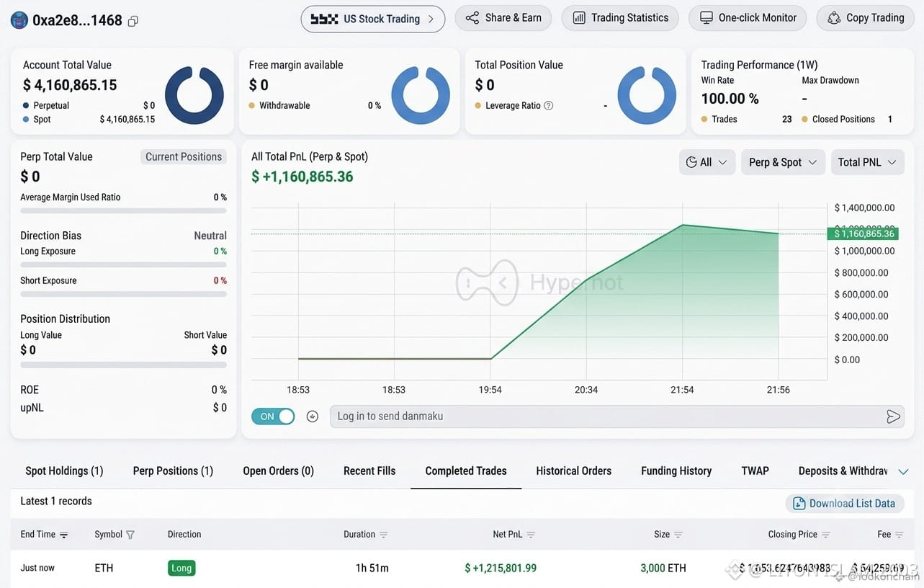
Task: Sort by Net PnL column icon
Action: (x=531, y=535)
